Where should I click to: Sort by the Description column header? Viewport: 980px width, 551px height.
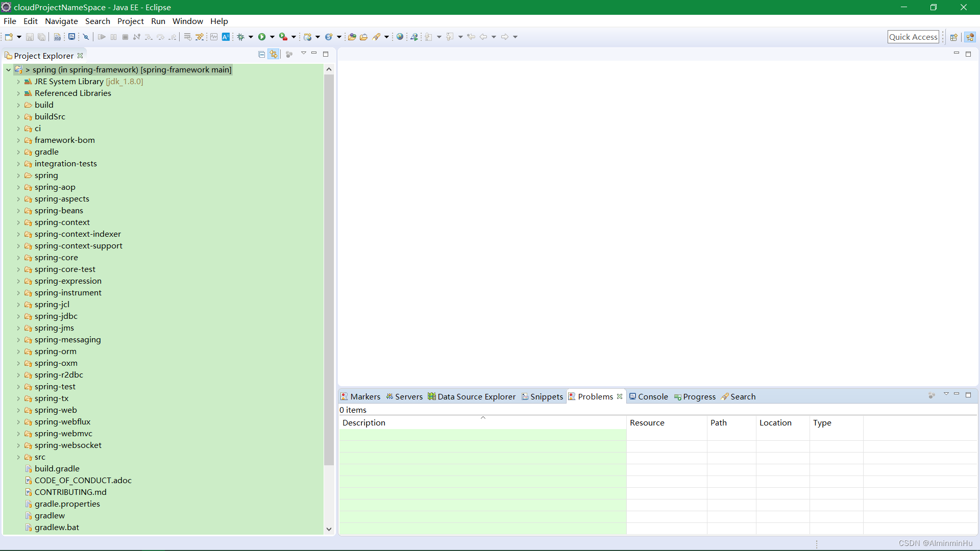coord(482,422)
